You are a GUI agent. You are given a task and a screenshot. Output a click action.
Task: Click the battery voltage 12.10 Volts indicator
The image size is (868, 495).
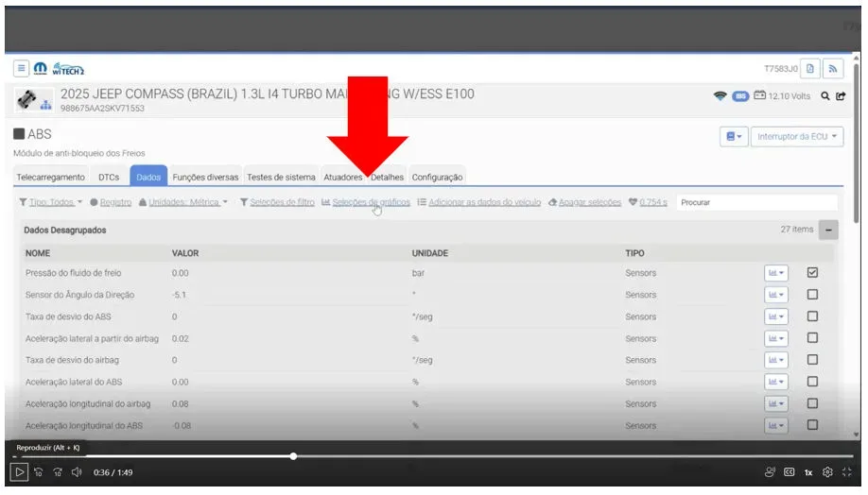point(782,95)
